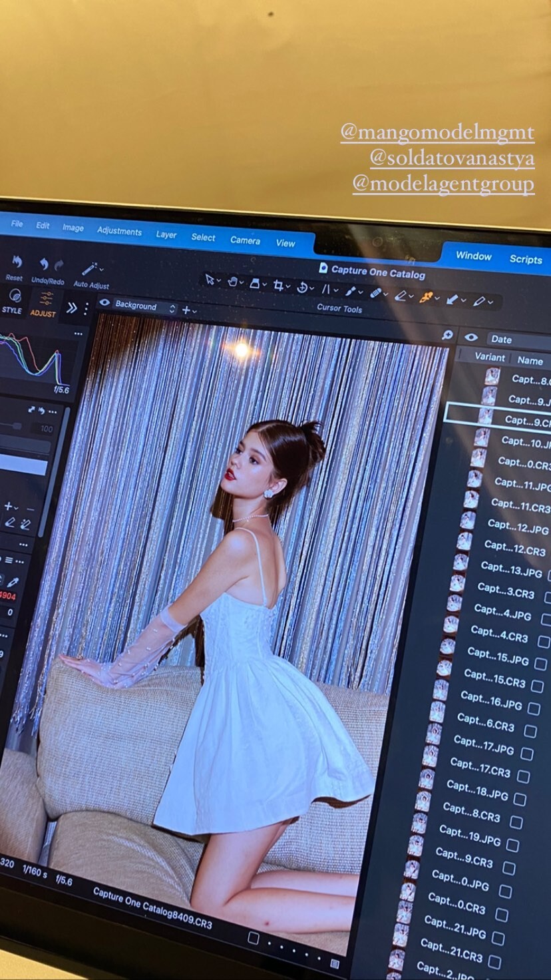The image size is (551, 980).
Task: Check the Capt...6.CR3 checkbox
Action: 530,731
